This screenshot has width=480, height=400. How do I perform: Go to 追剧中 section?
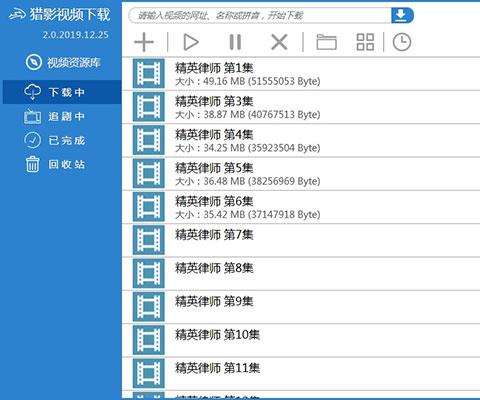click(54, 116)
